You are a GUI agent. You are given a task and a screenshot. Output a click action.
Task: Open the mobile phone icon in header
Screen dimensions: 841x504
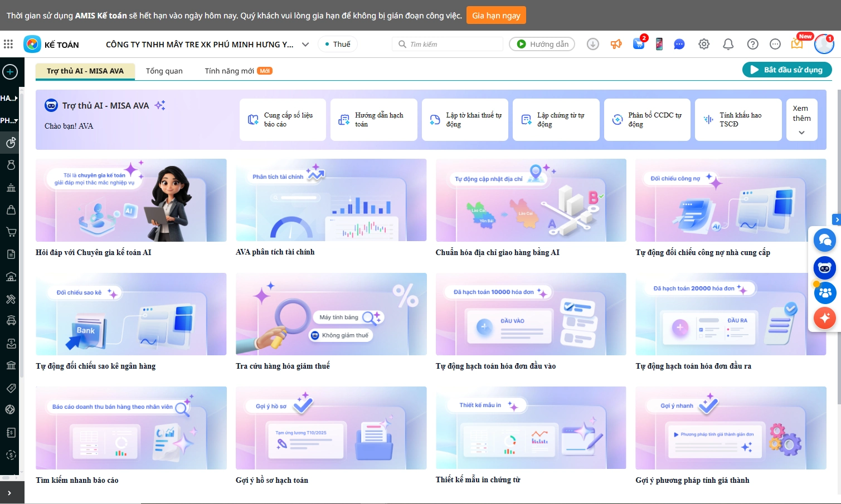[x=659, y=44]
